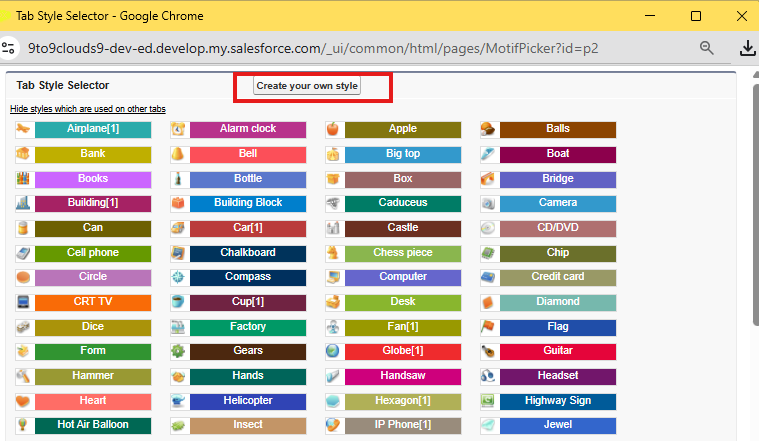This screenshot has width=759, height=441.
Task: Open the Chrome zoom magnifier icon
Action: coord(707,48)
